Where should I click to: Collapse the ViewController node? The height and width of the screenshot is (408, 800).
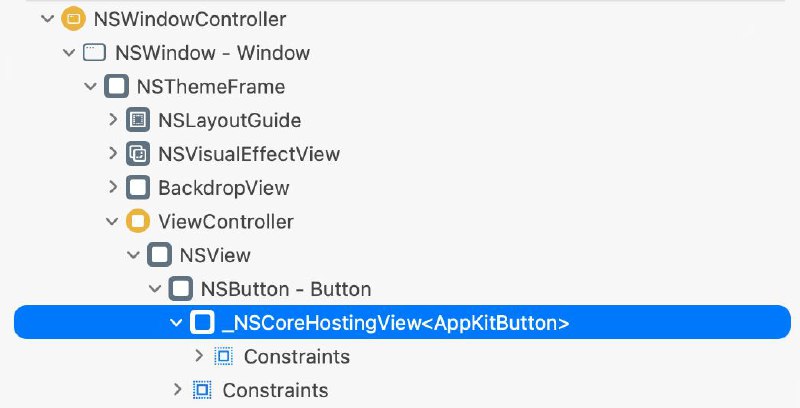[x=113, y=221]
